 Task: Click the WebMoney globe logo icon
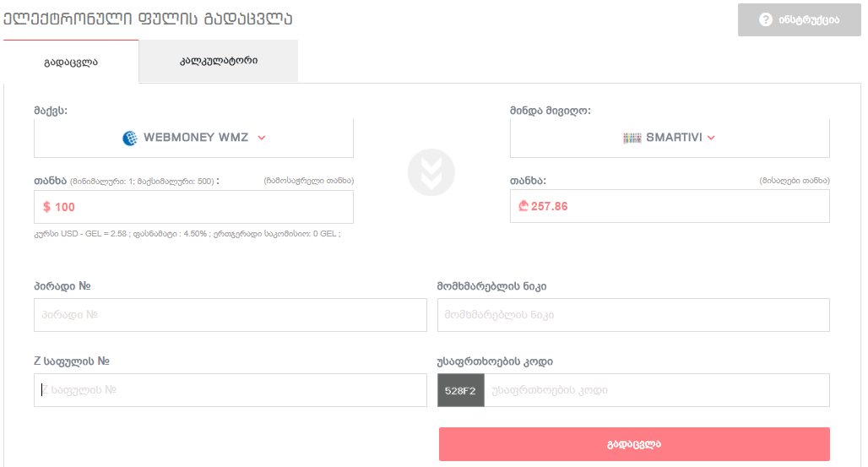pyautogui.click(x=129, y=138)
